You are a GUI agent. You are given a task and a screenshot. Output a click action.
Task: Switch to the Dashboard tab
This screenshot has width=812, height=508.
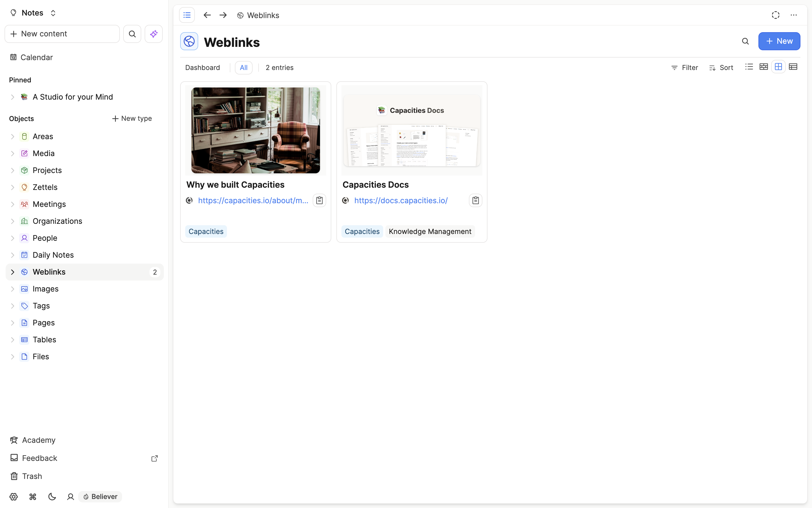(202, 67)
